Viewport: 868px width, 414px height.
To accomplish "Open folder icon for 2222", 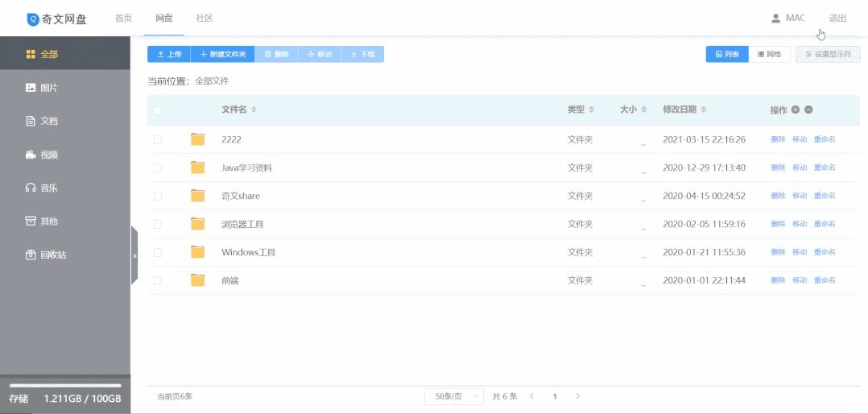I will click(x=197, y=139).
